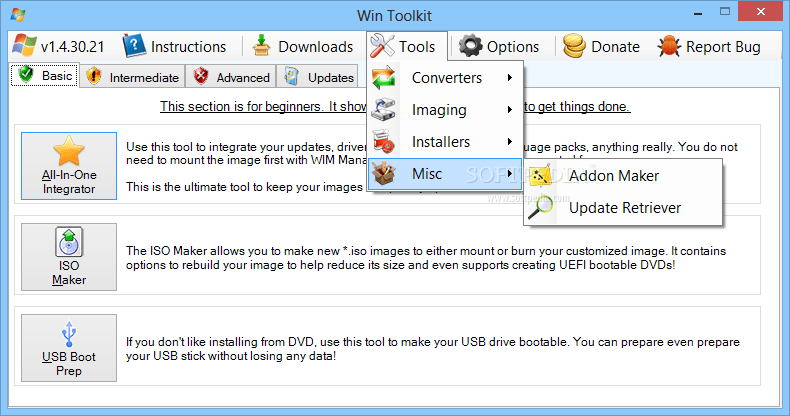
Task: Maximize the Win Toolkit window
Action: pos(725,12)
